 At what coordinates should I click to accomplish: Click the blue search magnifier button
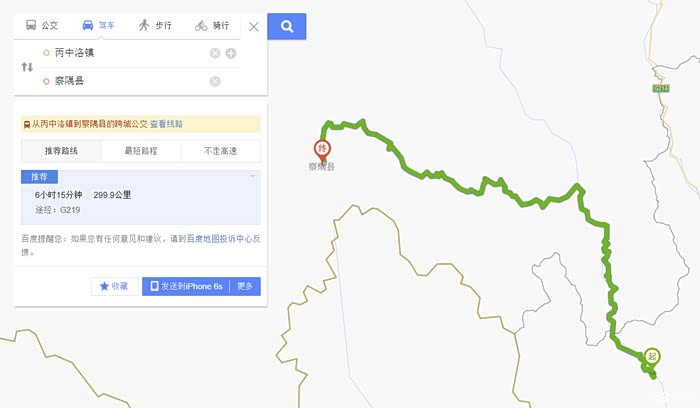(287, 26)
